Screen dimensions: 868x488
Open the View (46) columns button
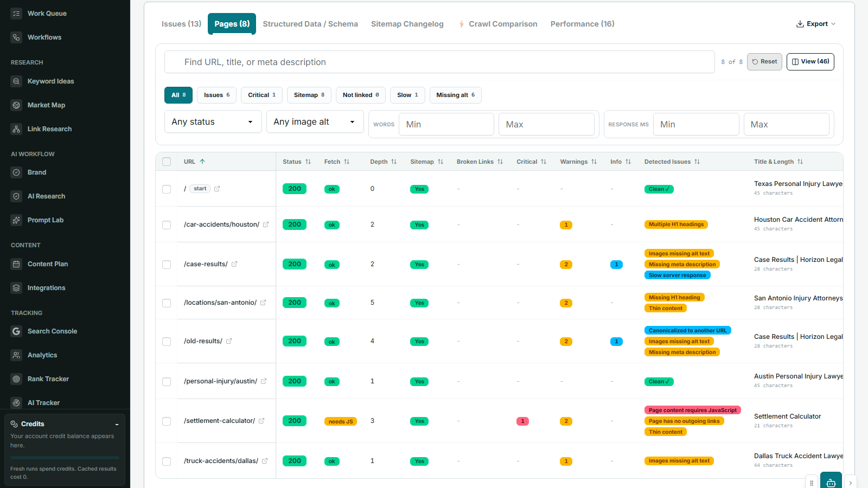point(810,62)
